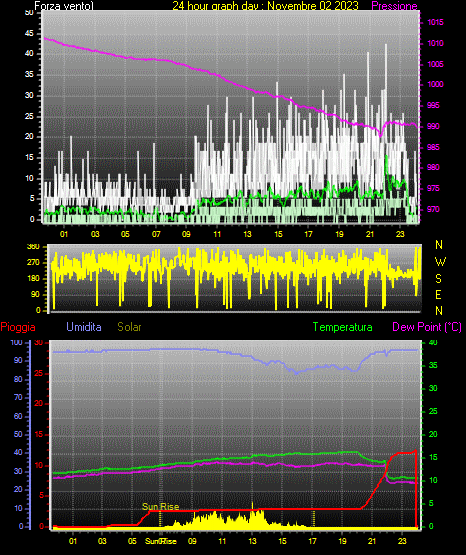Select the blue 'Umidita' legend label
Screen dimensions: 466x555
84,327
